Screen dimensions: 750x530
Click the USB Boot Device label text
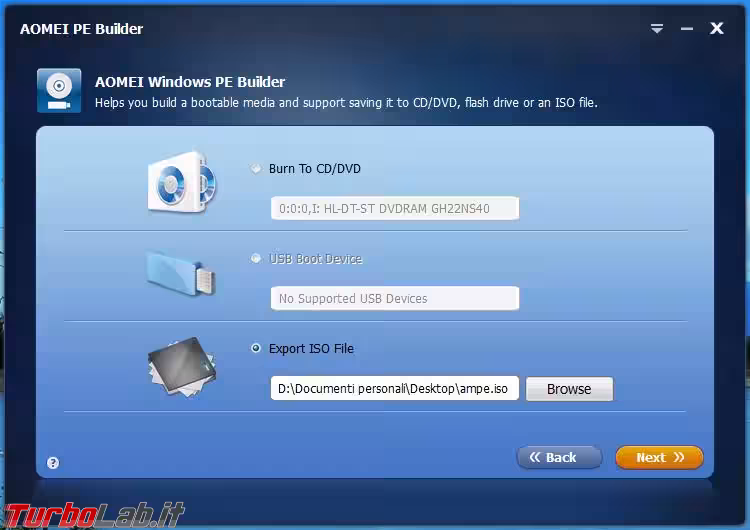[316, 258]
